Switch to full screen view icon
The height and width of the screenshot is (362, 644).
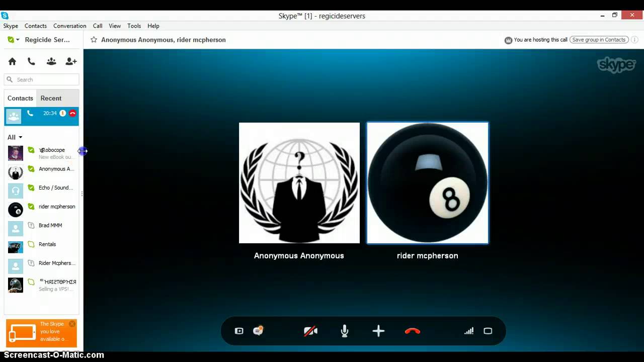pyautogui.click(x=488, y=331)
